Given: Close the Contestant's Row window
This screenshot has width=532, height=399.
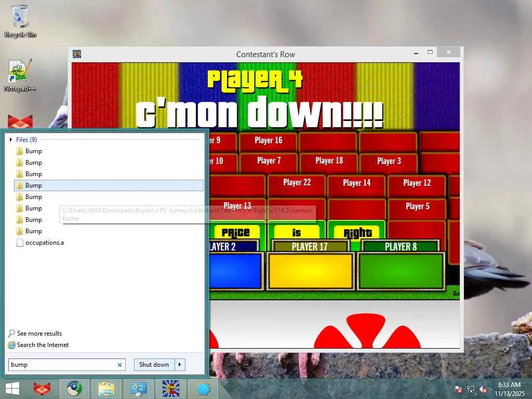Looking at the screenshot, I should point(448,52).
